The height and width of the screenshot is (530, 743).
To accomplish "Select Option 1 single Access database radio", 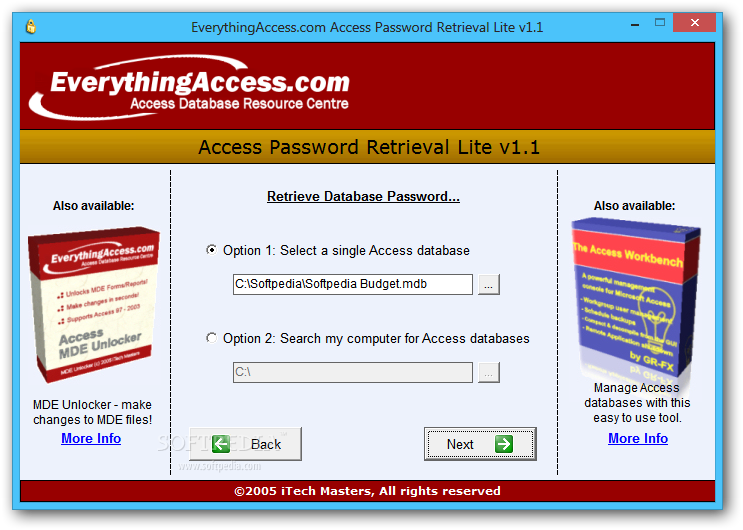I will 211,250.
